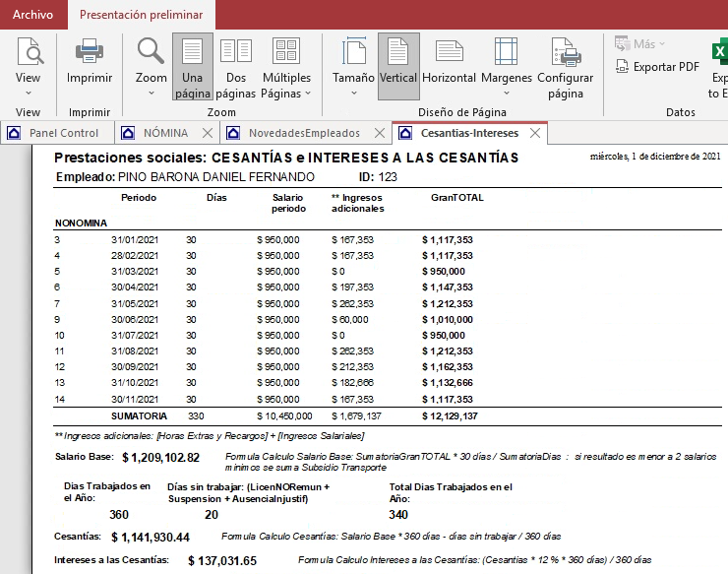Close the Cesantias-Intereses tab

(x=535, y=133)
